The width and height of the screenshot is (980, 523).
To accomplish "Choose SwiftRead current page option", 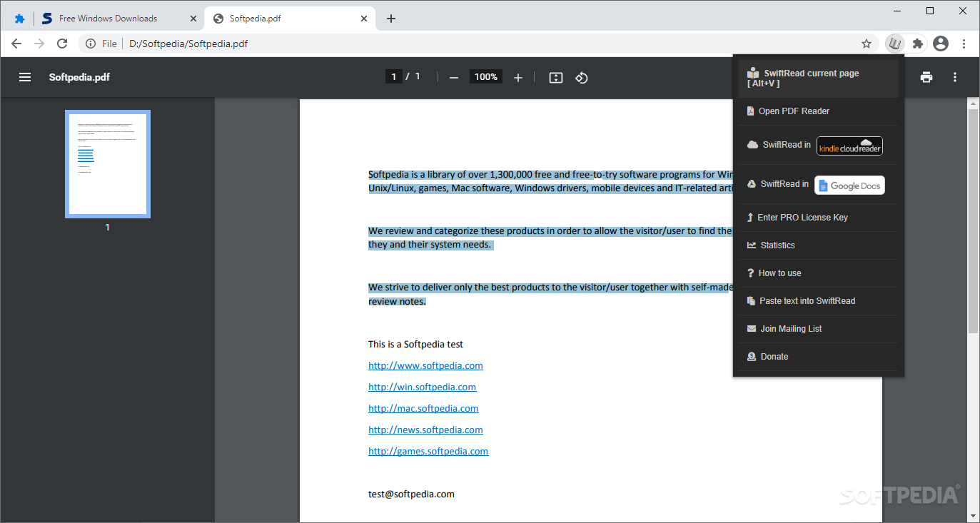I will click(x=819, y=78).
